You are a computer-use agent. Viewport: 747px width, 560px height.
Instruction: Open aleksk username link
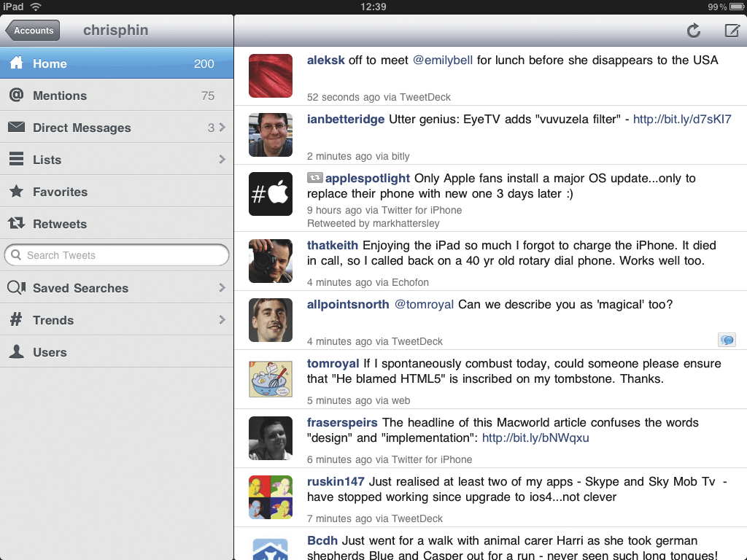[x=326, y=60]
